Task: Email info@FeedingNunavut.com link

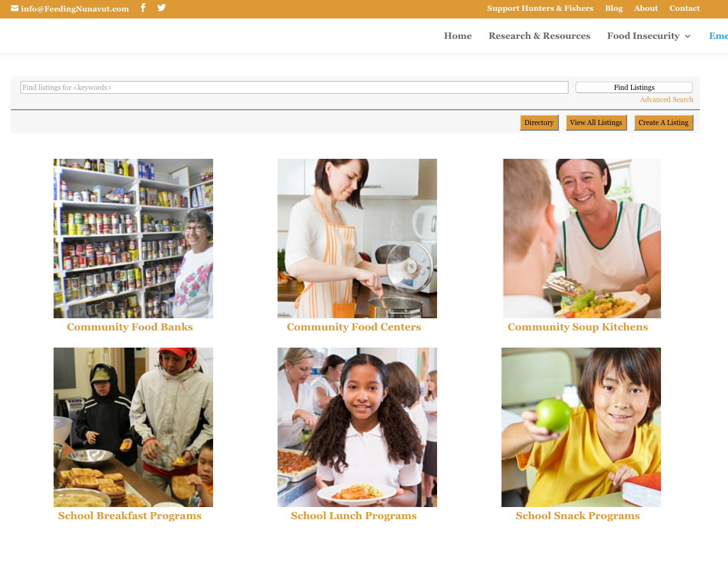Action: tap(75, 9)
